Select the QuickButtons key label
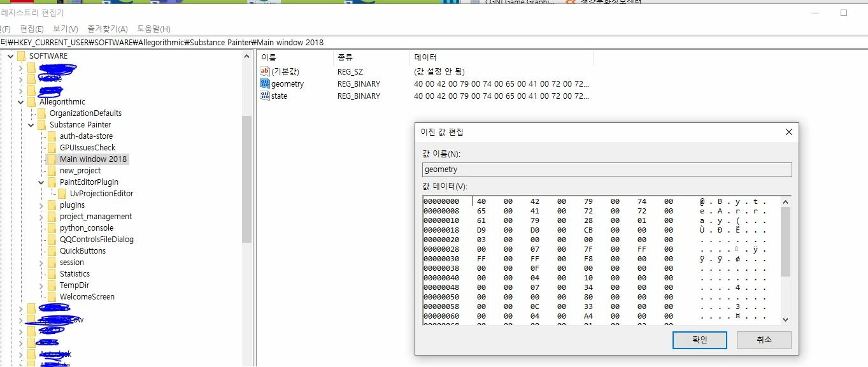This screenshot has height=367, width=868. click(x=83, y=251)
